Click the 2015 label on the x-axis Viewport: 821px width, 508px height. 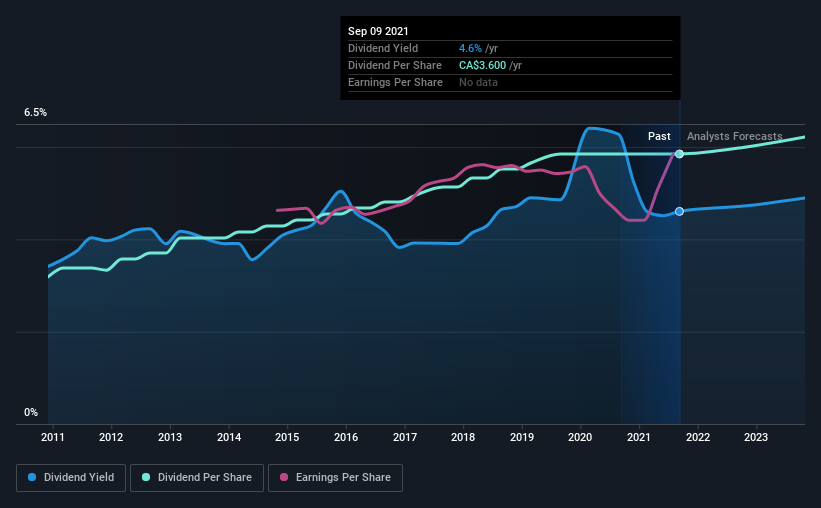click(287, 437)
